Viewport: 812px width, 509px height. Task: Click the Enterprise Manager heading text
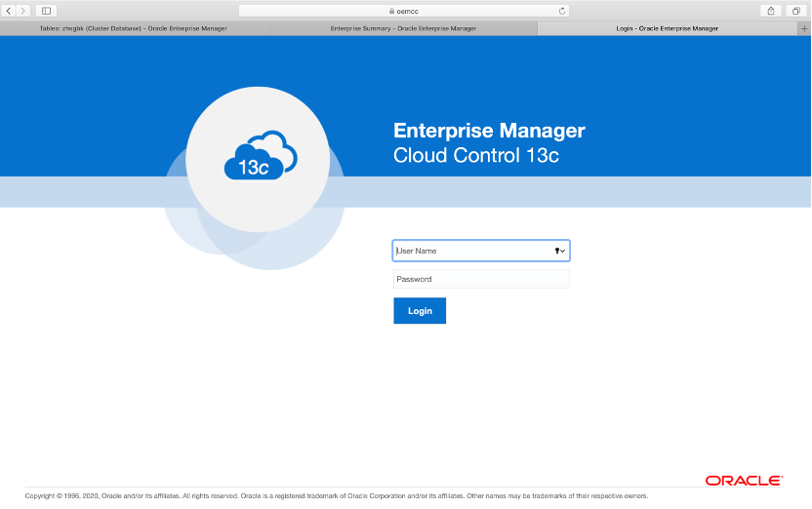(x=489, y=131)
